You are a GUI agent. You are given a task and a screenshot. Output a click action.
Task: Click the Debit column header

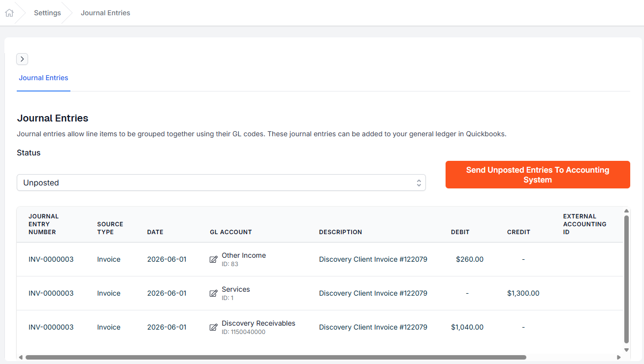(460, 232)
